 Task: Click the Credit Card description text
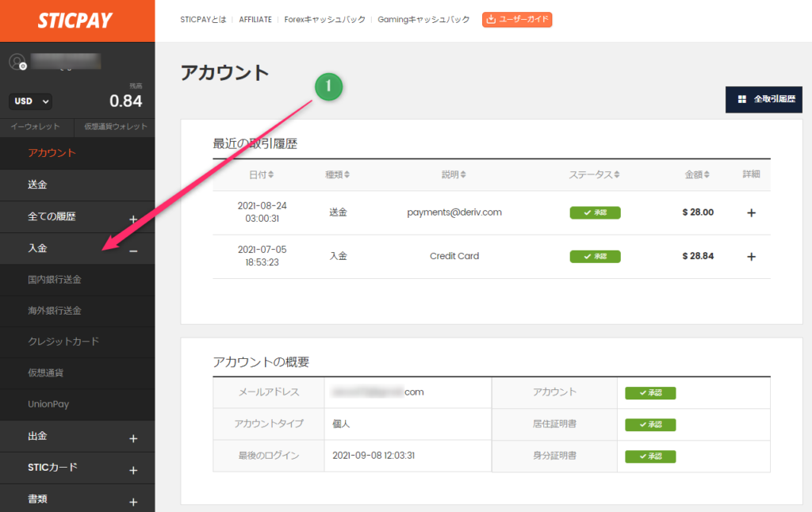pyautogui.click(x=454, y=256)
